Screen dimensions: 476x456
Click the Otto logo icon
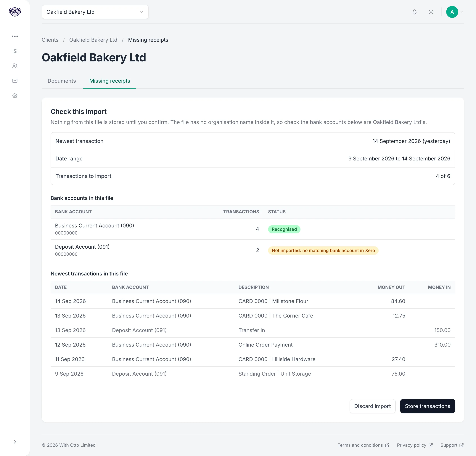click(15, 12)
